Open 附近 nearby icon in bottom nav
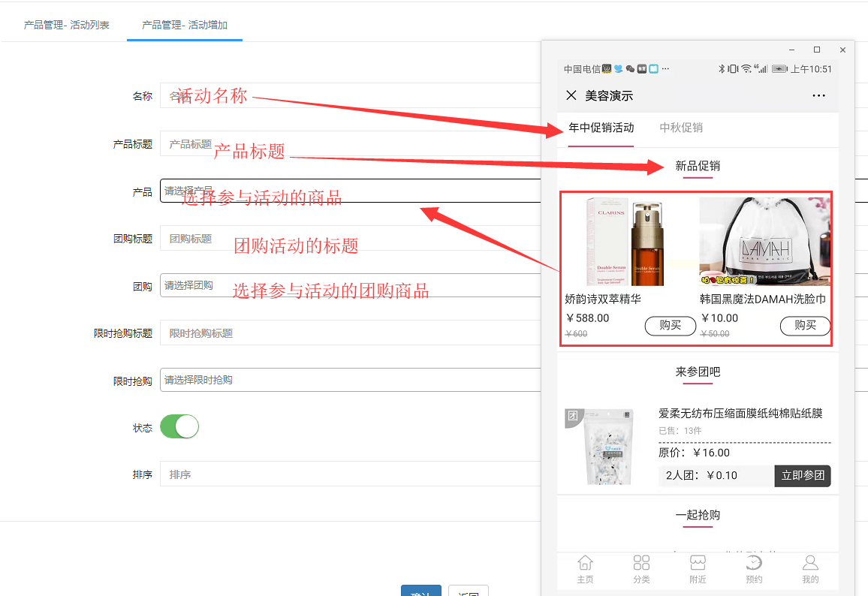The image size is (868, 596). 698,569
